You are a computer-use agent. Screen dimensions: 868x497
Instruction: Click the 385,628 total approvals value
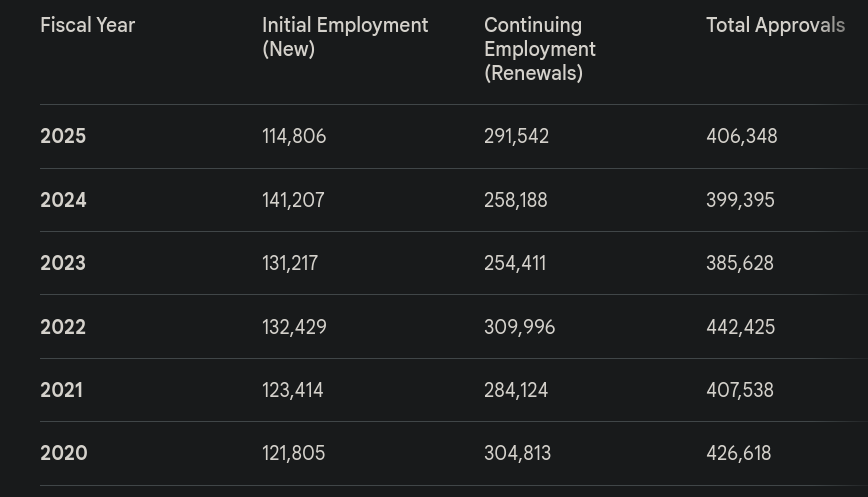(x=739, y=263)
